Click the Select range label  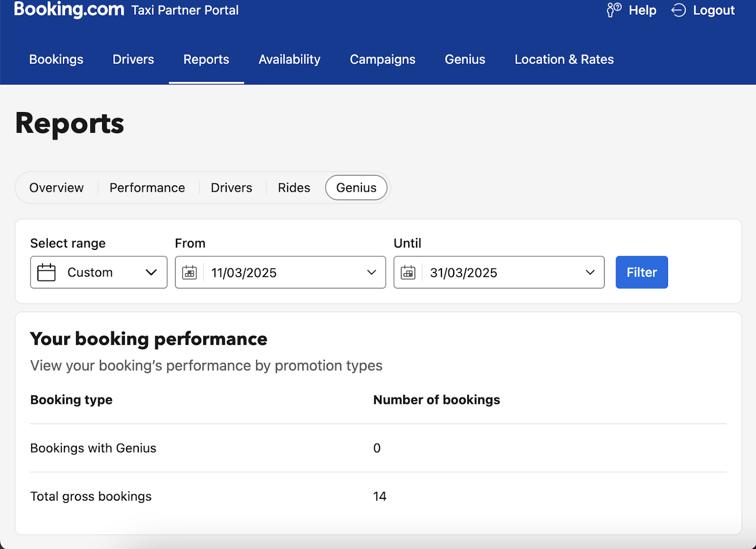click(x=68, y=243)
